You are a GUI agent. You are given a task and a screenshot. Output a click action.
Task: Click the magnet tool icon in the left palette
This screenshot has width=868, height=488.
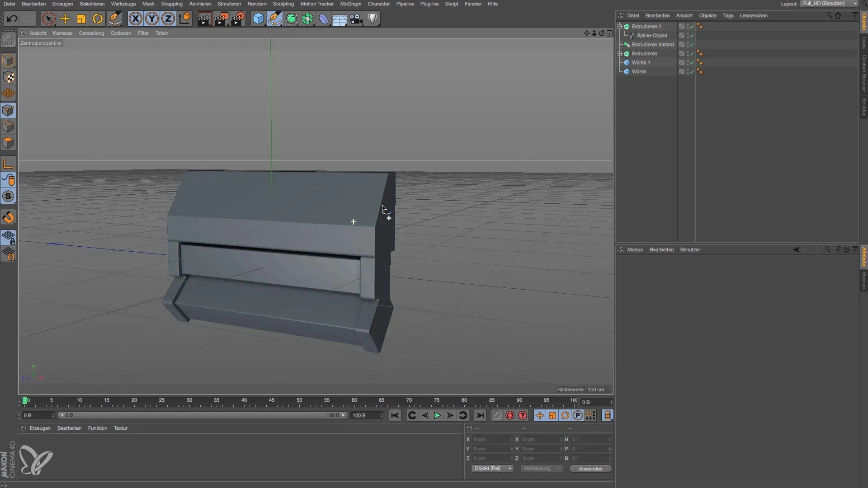pos(8,217)
